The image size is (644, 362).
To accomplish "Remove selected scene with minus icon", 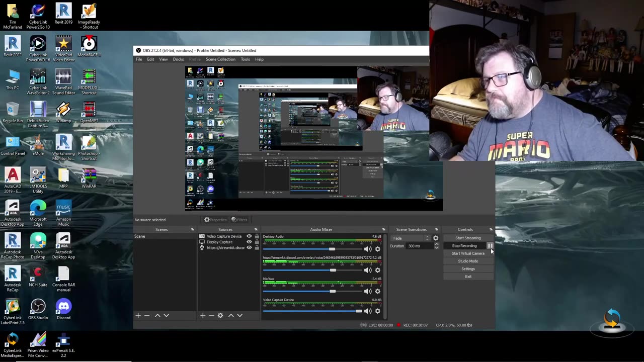I will (147, 315).
